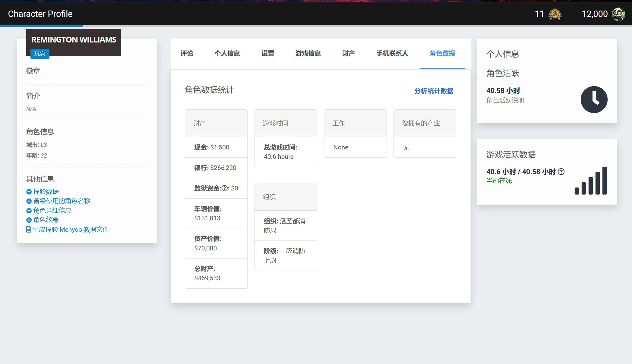Switch to the 评论 tab
The width and height of the screenshot is (632, 364).
tap(187, 53)
